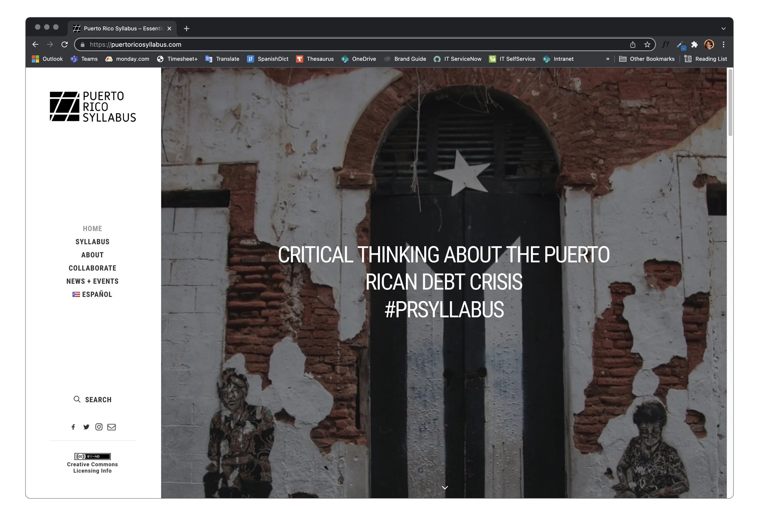Click the Twitter icon in the sidebar
This screenshot has width=759, height=532.
tap(86, 427)
